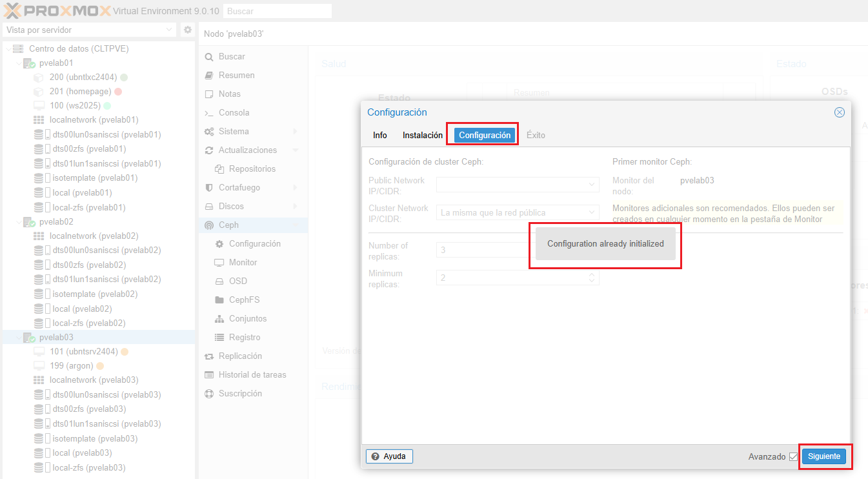Switch to the Instalación tab
Viewport: 868px width, 479px height.
423,135
